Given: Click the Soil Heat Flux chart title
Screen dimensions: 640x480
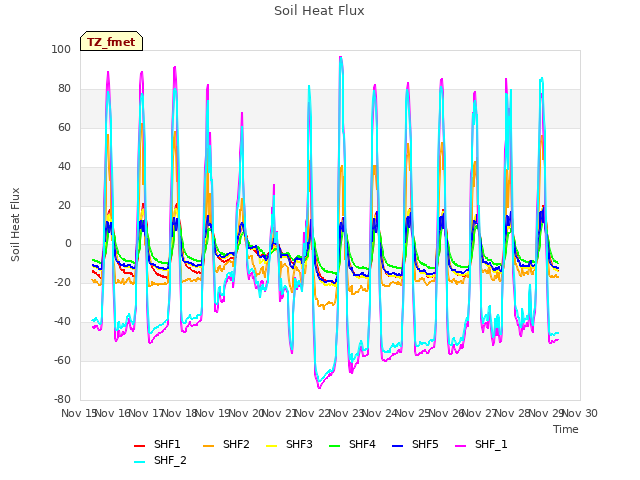Looking at the screenshot, I should 319,11.
